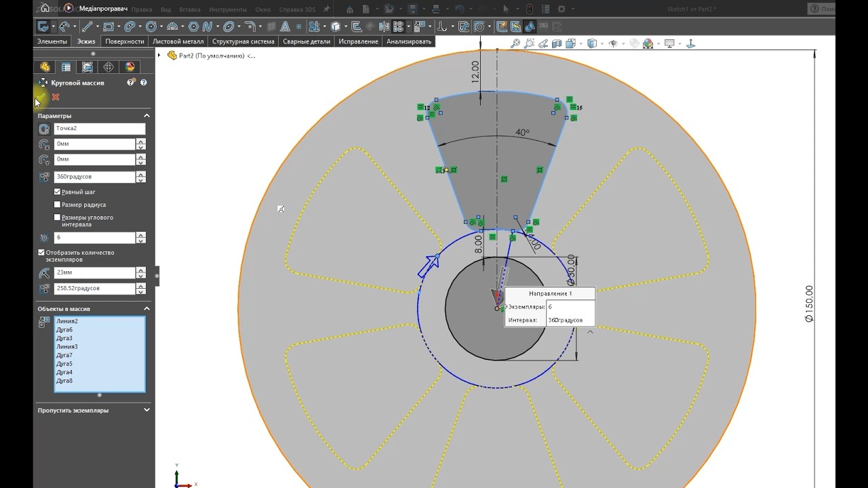Click the Linear Sketch Pattern tool

click(398, 26)
